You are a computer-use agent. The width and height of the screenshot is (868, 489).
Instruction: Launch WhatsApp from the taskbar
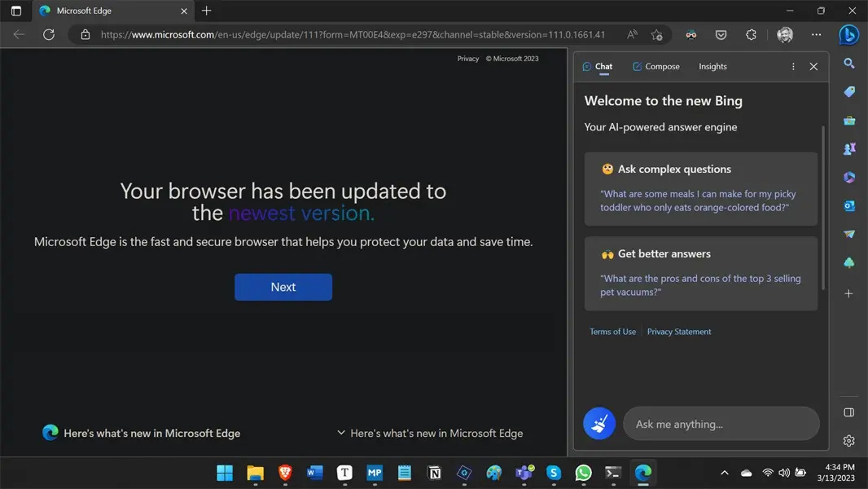point(583,473)
